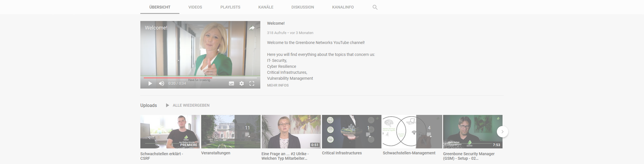This screenshot has width=644, height=164.
Task: Open the PLAYLISTS tab
Action: 230,7
